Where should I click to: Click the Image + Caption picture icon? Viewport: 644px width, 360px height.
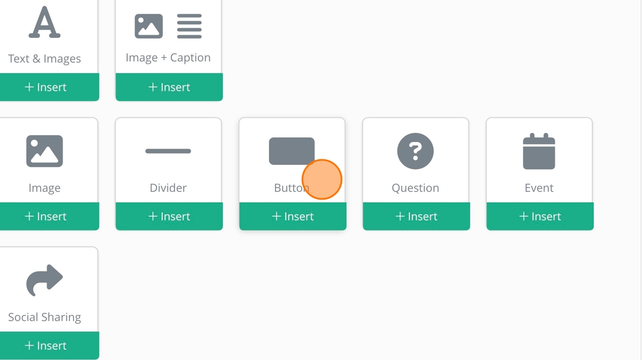[x=148, y=26]
